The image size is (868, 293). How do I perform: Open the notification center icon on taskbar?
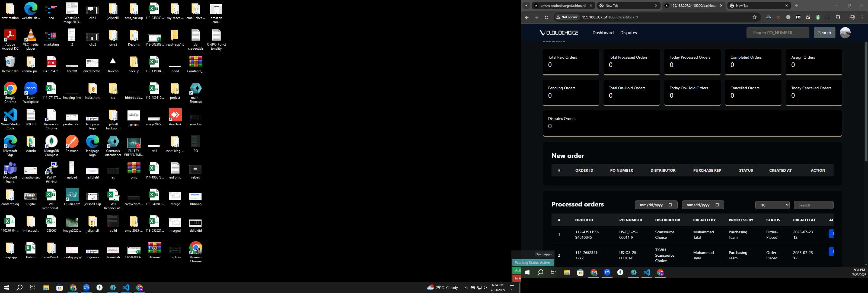coord(512,288)
